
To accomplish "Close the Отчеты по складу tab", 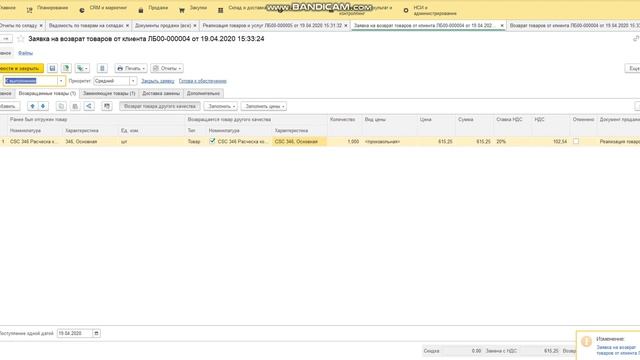I will click(41, 25).
